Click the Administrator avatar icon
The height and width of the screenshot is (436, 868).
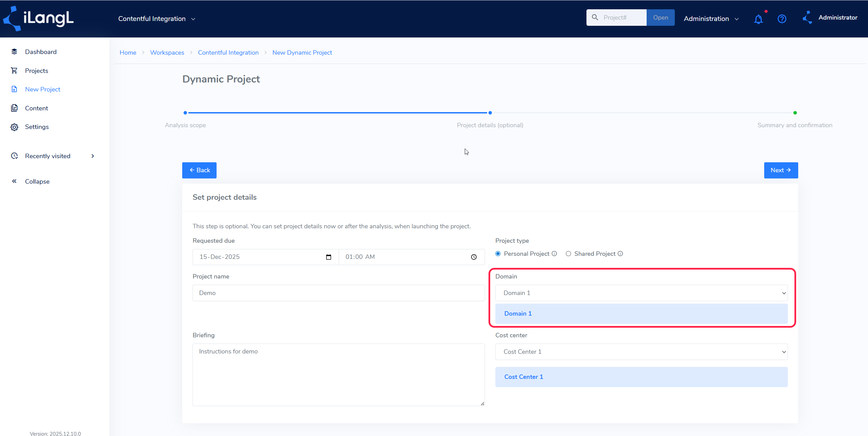point(807,18)
